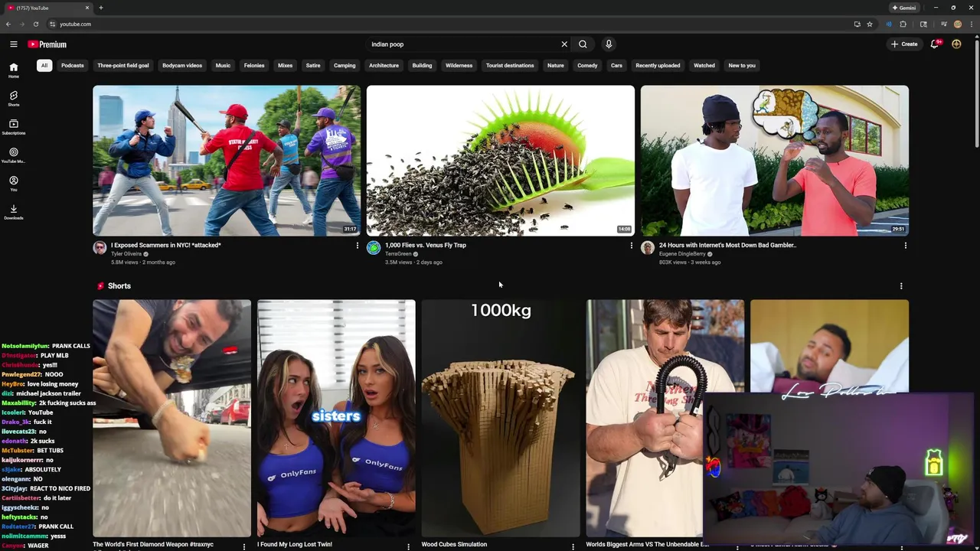This screenshot has height=551, width=980.
Task: Click the magnifying glass search button
Action: 583,44
